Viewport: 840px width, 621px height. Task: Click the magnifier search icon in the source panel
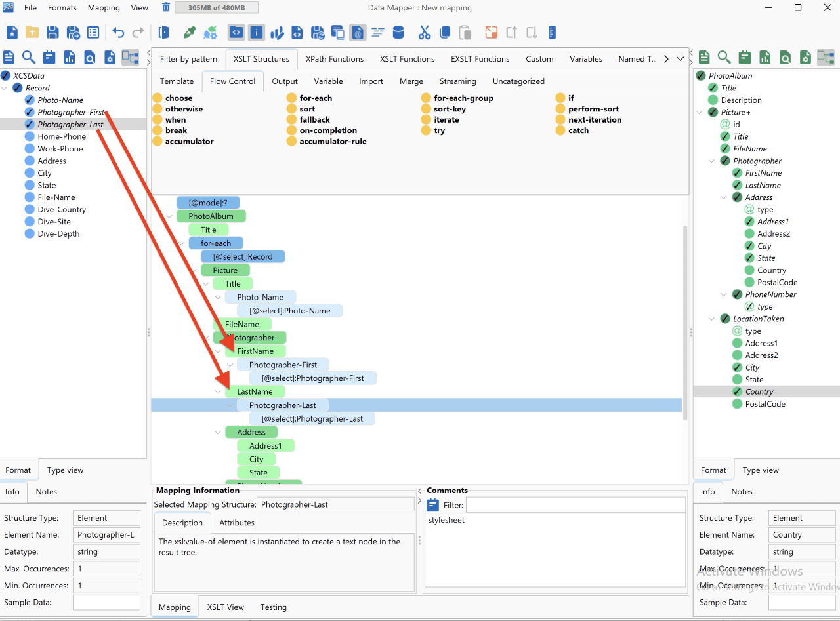click(x=29, y=57)
